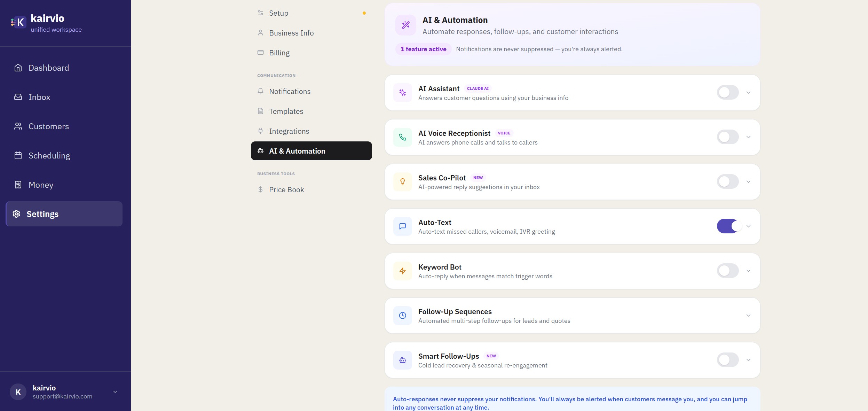The height and width of the screenshot is (411, 868).
Task: Click the Notifications bell icon
Action: point(260,91)
